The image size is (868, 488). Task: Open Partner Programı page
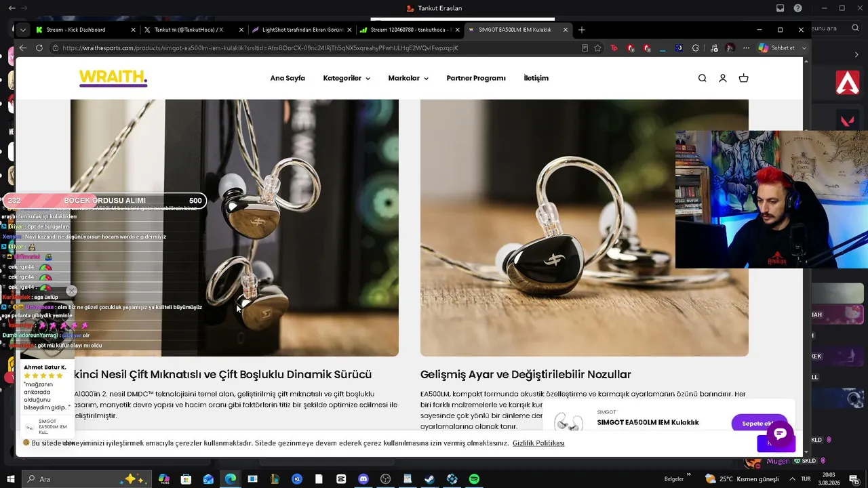point(476,78)
